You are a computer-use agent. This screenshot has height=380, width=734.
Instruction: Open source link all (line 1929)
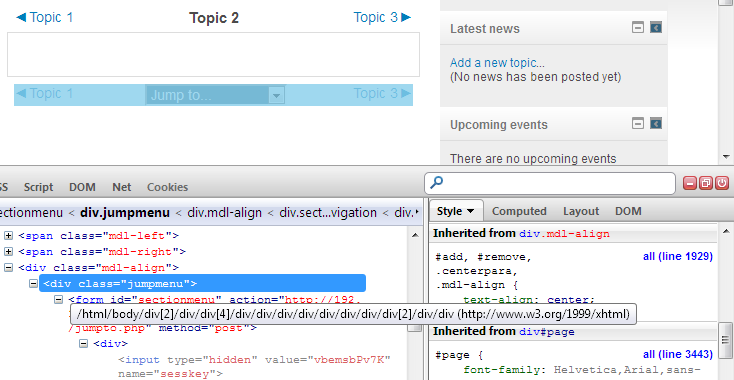tap(678, 256)
